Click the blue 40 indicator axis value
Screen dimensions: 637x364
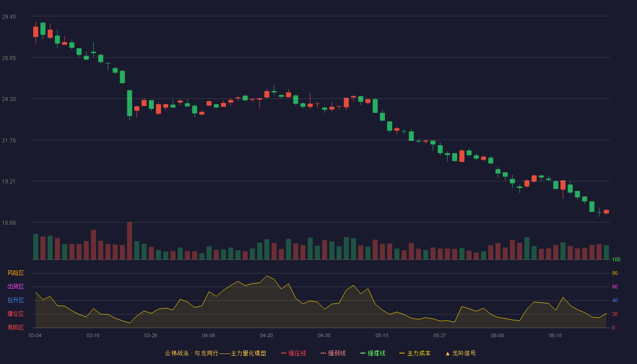[615, 301]
